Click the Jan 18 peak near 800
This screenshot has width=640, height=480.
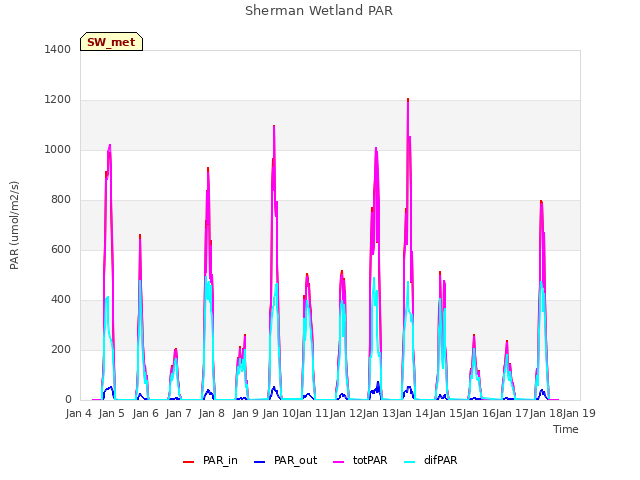(541, 202)
